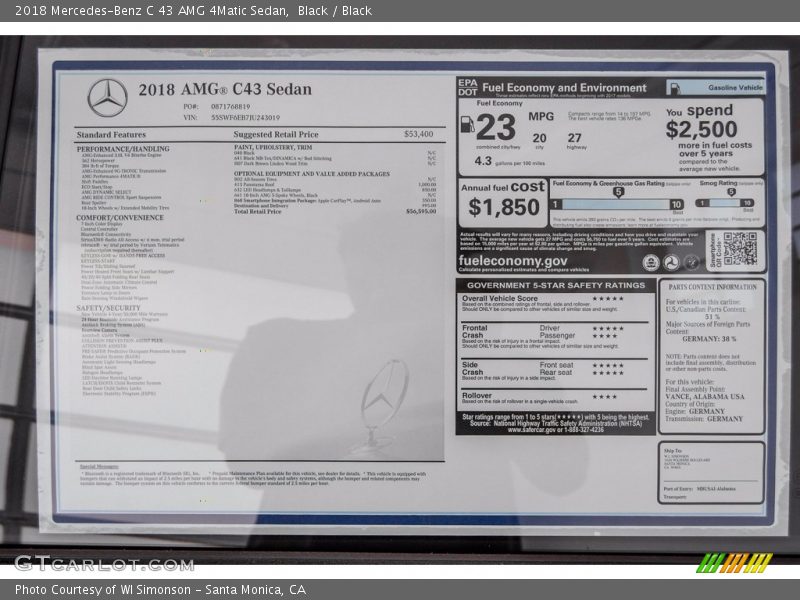This screenshot has height=600, width=800.
Task: Click the large 23 combined MPG figure
Action: 496,127
